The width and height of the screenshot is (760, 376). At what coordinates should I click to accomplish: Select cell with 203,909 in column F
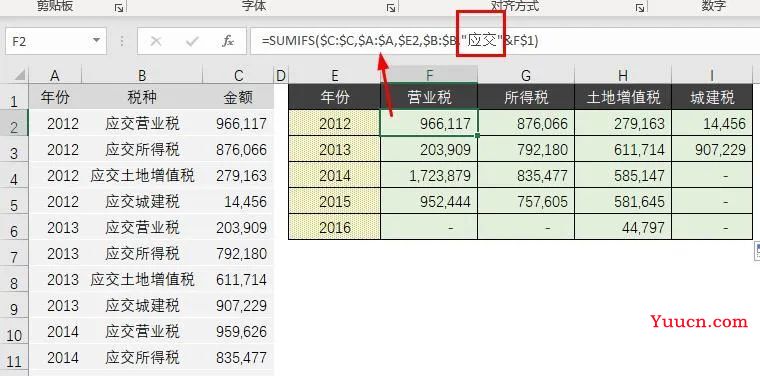point(429,149)
